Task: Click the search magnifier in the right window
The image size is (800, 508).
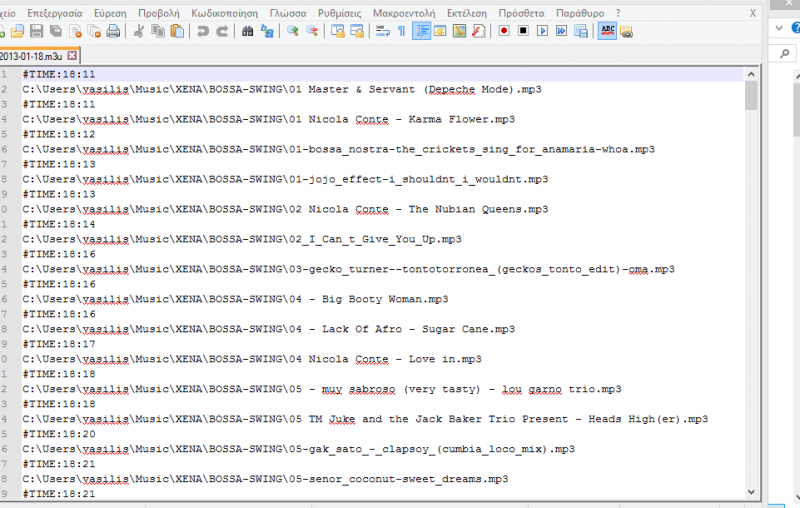Action: 784,53
